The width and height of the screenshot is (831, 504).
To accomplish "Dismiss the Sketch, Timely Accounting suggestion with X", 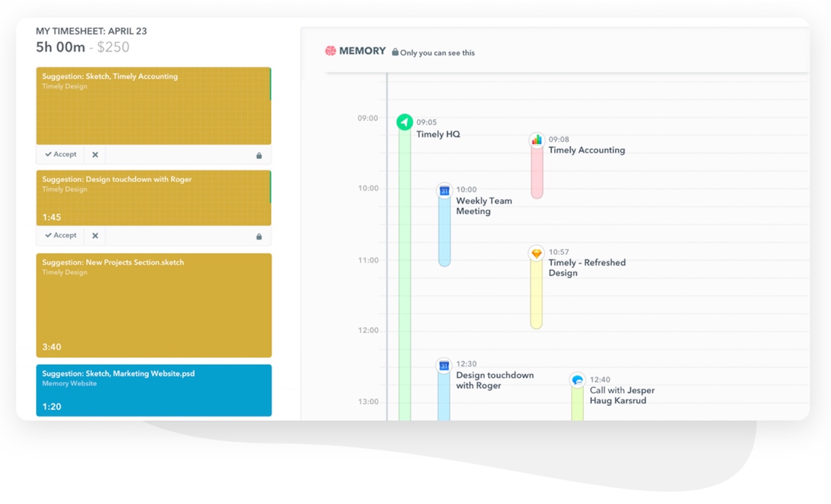I will click(94, 154).
